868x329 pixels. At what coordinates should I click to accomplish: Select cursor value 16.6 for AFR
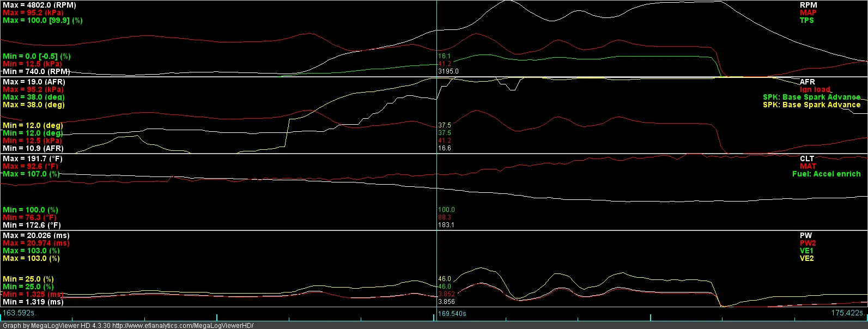coord(444,148)
